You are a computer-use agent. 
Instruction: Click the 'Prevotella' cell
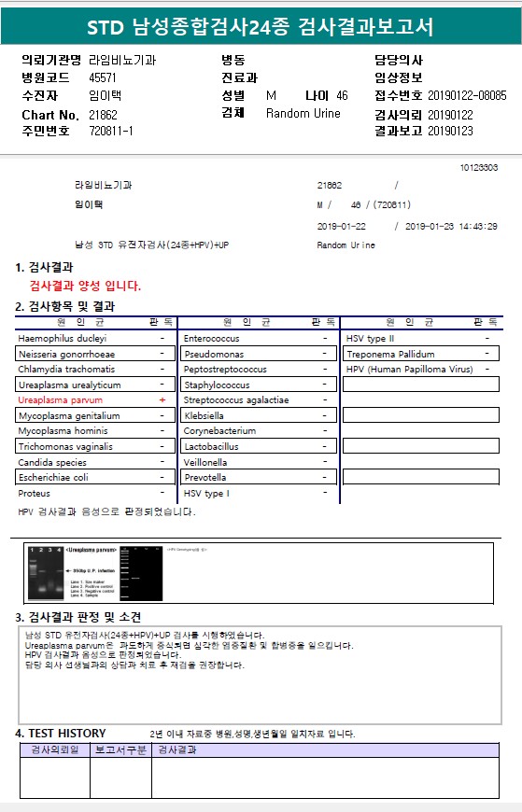point(259,478)
